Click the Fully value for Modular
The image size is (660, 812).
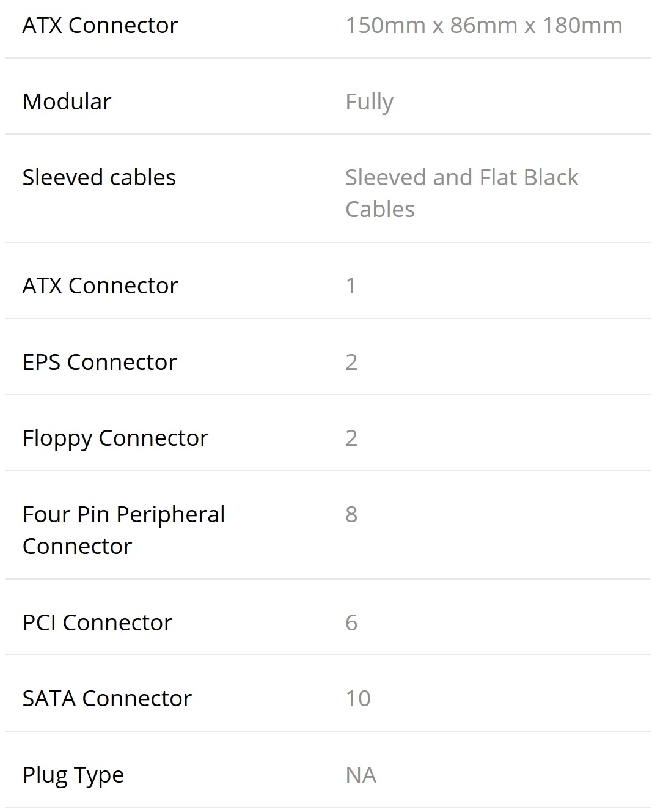tap(369, 102)
